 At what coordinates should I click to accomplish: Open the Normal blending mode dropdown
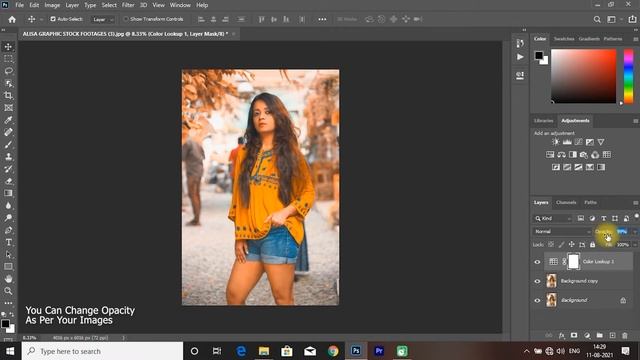point(562,231)
